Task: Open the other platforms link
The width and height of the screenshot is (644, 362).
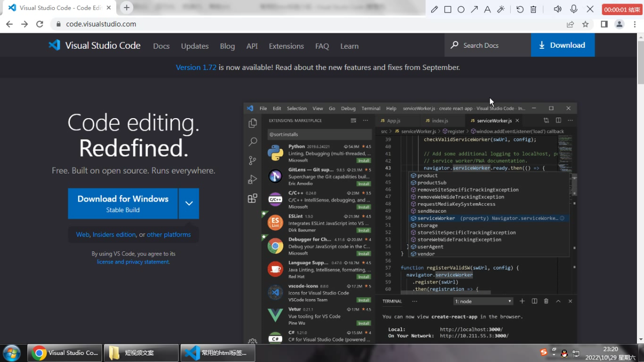Action: click(169, 235)
